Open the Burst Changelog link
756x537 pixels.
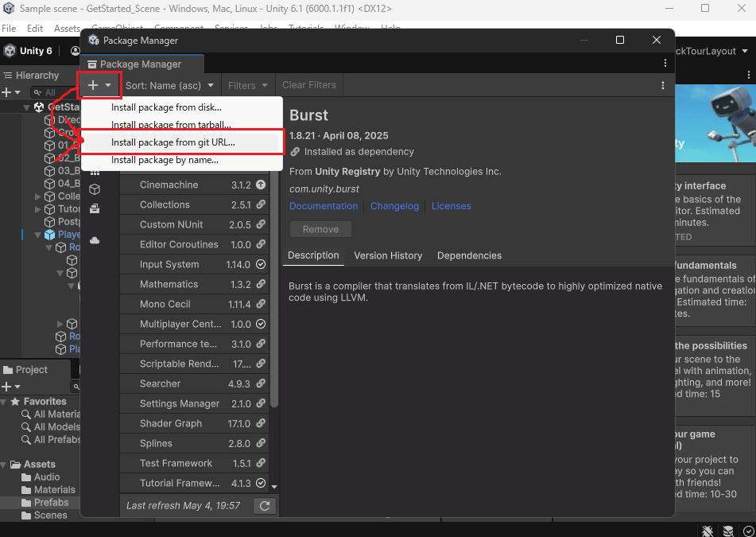[394, 206]
